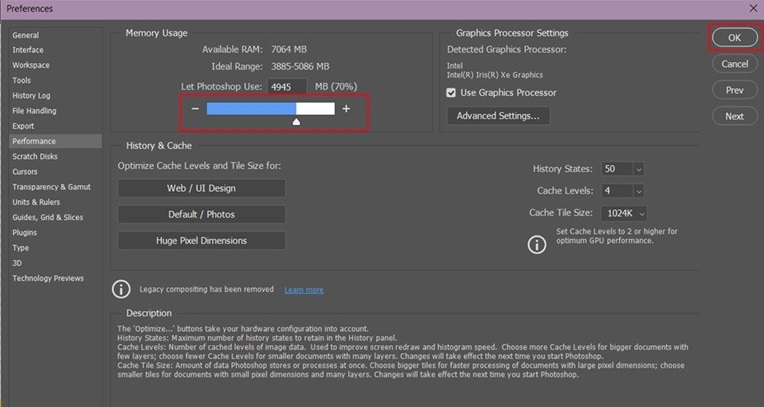Choose the Huge Pixel Dimensions optimization
This screenshot has height=407, width=764.
pos(202,240)
